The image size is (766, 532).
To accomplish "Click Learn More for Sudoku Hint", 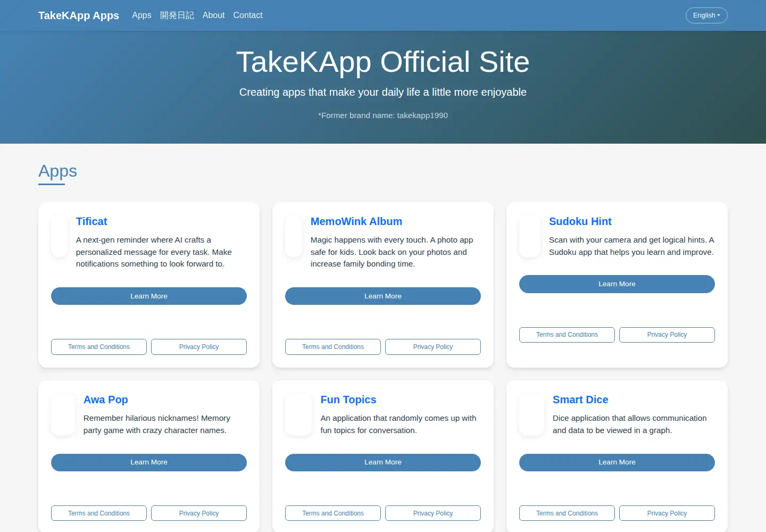I will pyautogui.click(x=617, y=284).
